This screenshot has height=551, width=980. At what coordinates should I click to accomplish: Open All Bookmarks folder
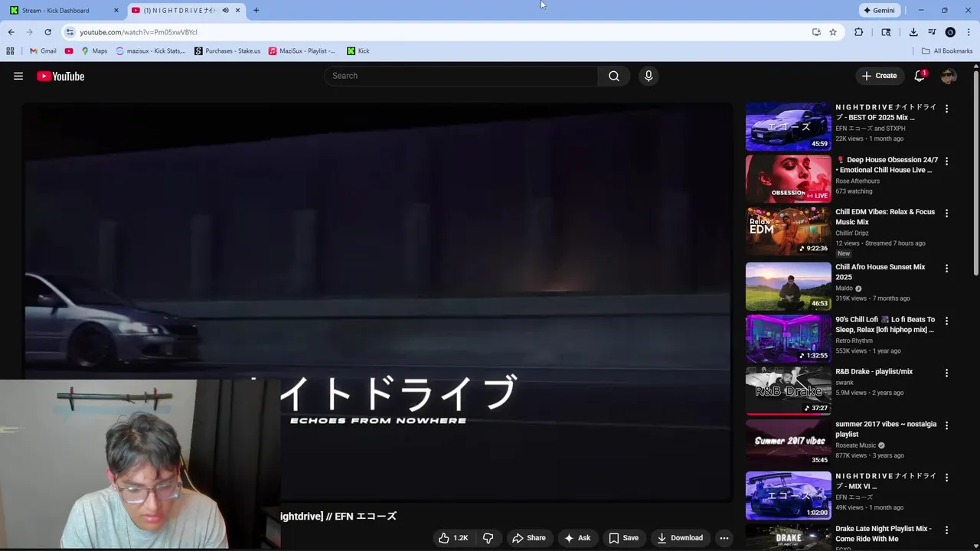947,51
